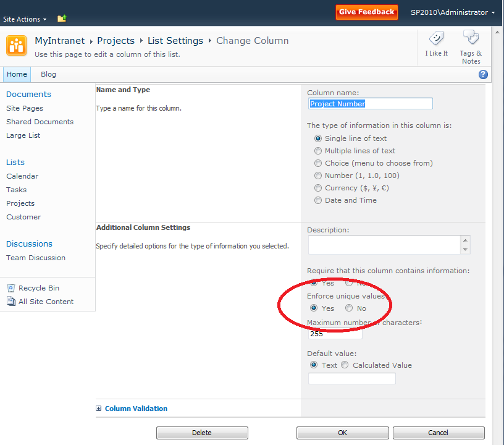Screen dimensions: 504x445
Task: Open the Tags & Notes icon
Action: pyautogui.click(x=471, y=38)
